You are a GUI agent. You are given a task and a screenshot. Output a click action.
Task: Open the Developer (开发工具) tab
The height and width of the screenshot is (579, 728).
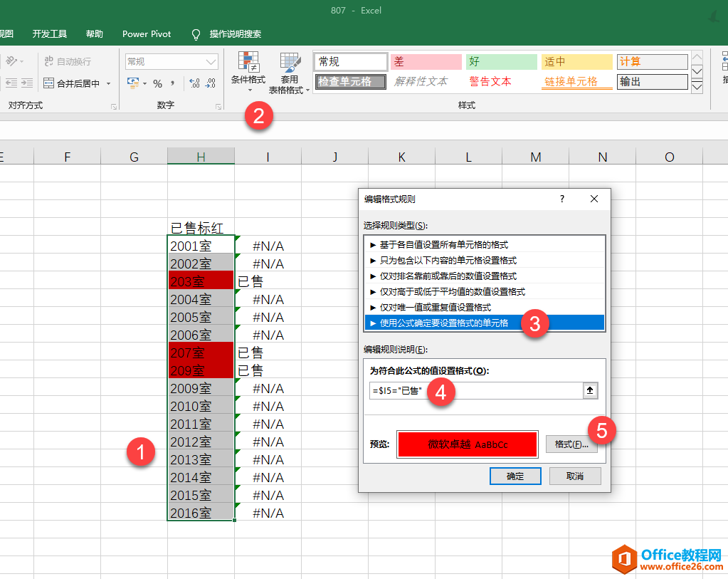click(50, 34)
